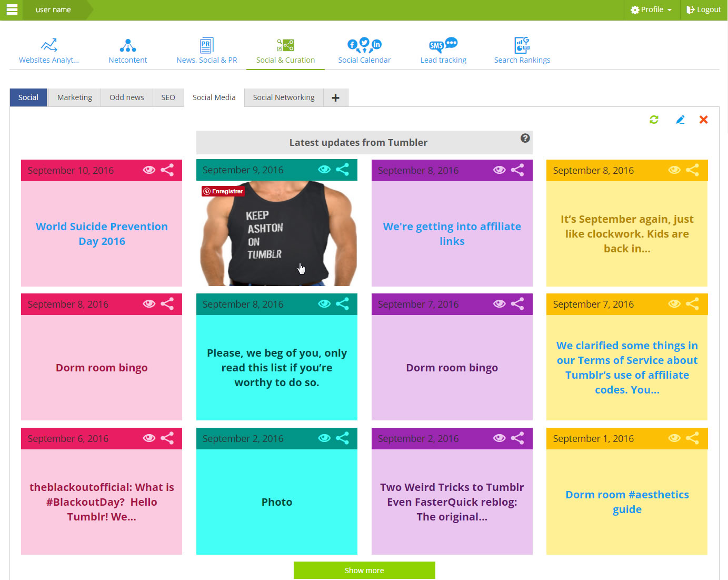Add a new tab with plus
Viewport: 728px width, 580px height.
336,97
